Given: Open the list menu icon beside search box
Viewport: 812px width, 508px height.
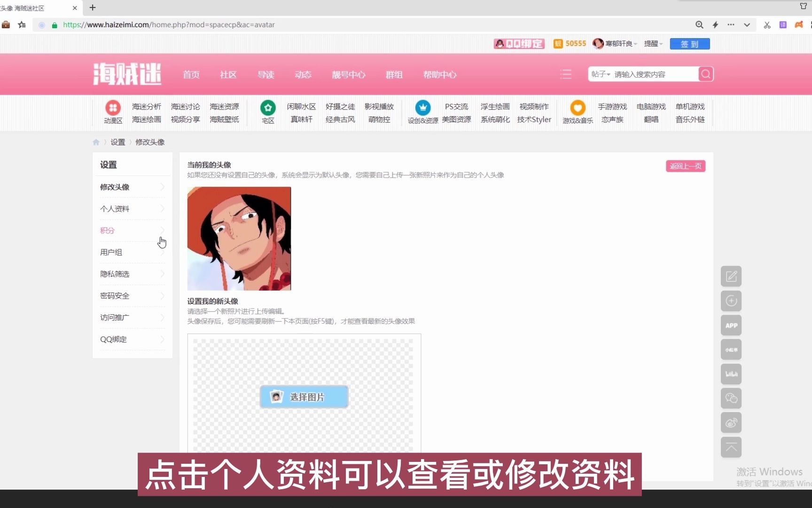Looking at the screenshot, I should pyautogui.click(x=566, y=74).
